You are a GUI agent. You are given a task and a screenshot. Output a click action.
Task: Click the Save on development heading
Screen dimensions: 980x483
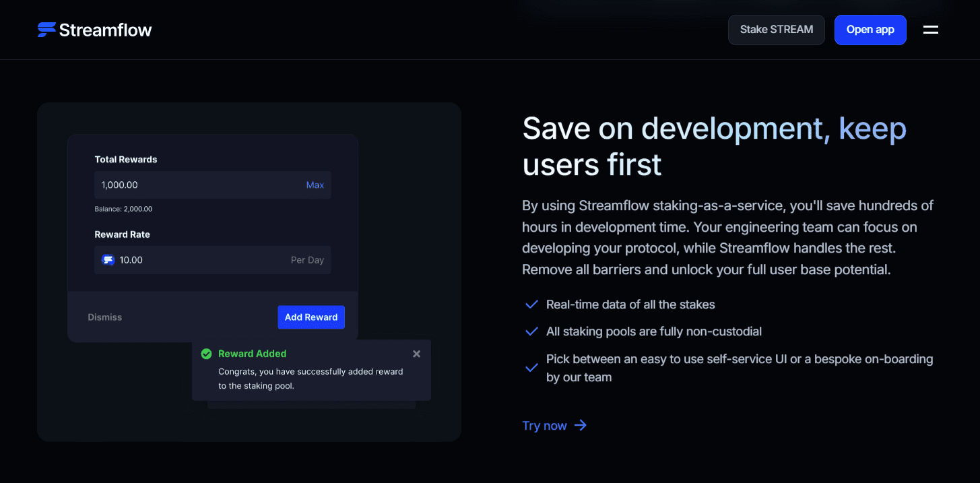[x=714, y=146]
